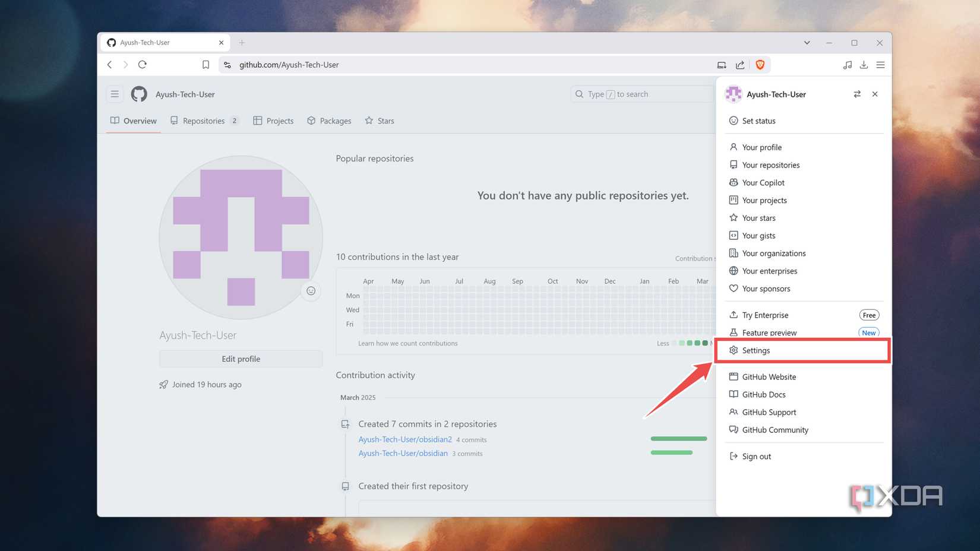Click the Settings entry in the account menu
980x551 pixels.
755,350
